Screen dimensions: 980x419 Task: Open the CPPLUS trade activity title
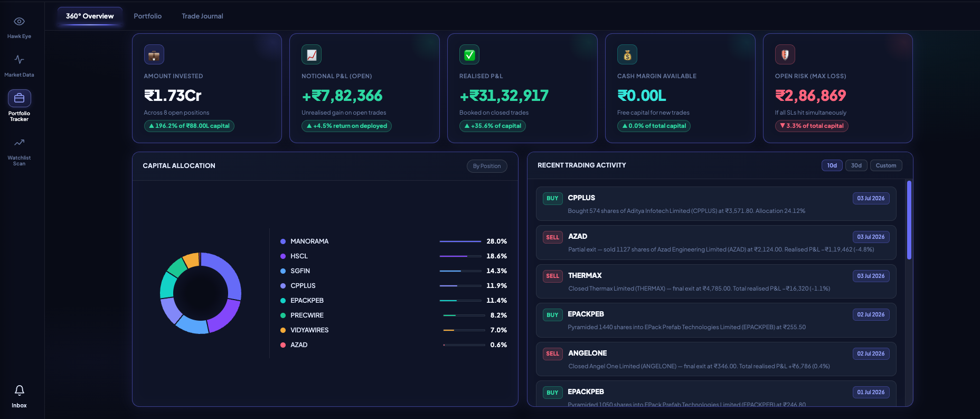pos(581,198)
